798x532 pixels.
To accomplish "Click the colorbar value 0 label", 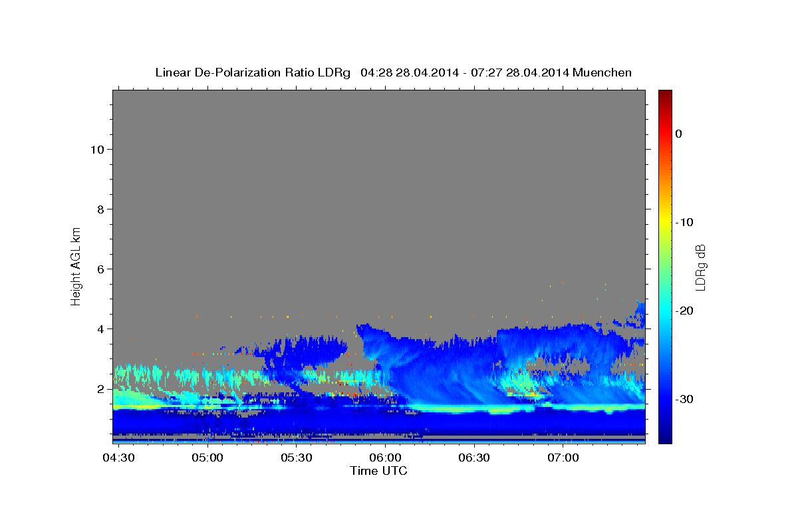I will [679, 134].
